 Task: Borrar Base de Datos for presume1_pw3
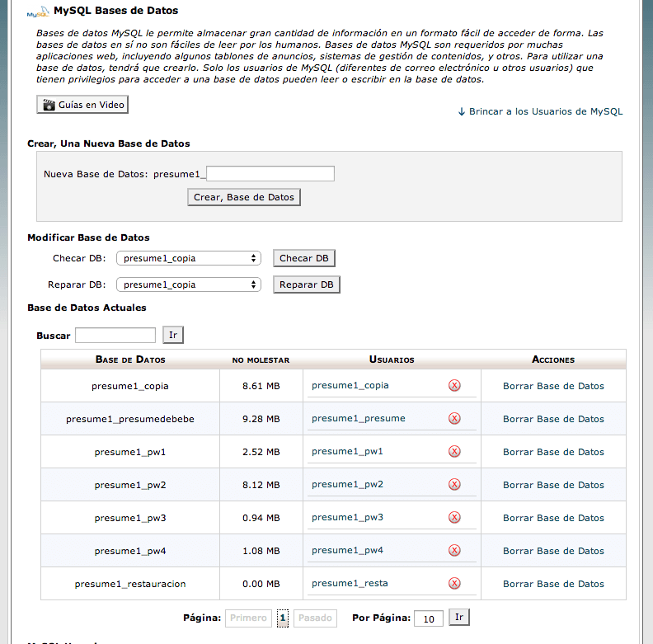coord(553,518)
